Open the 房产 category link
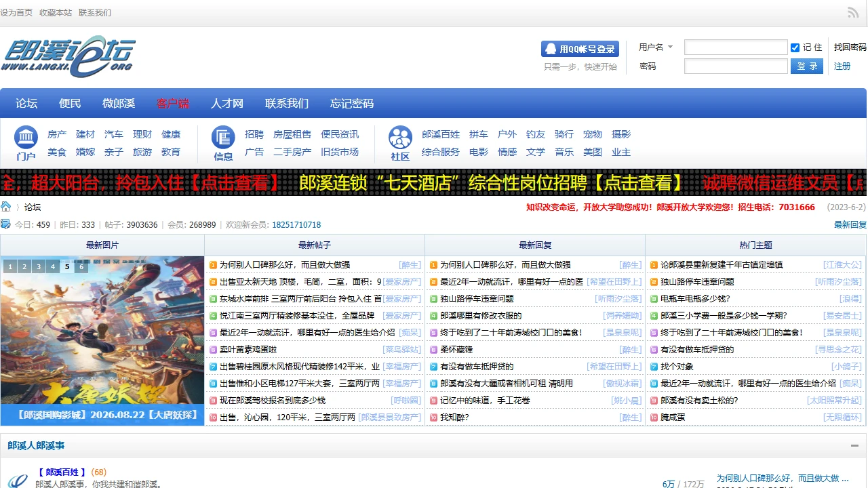This screenshot has height=488, width=868. 57,134
